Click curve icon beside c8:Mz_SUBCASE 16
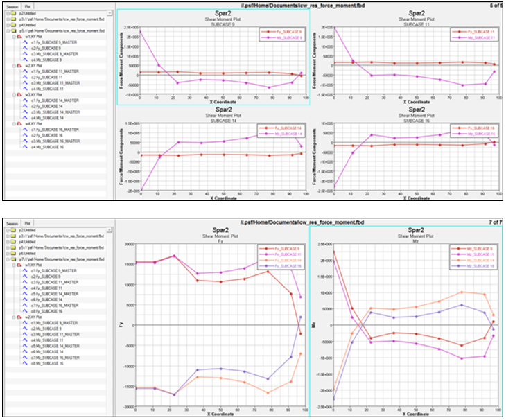The image size is (506, 420). tap(26, 363)
